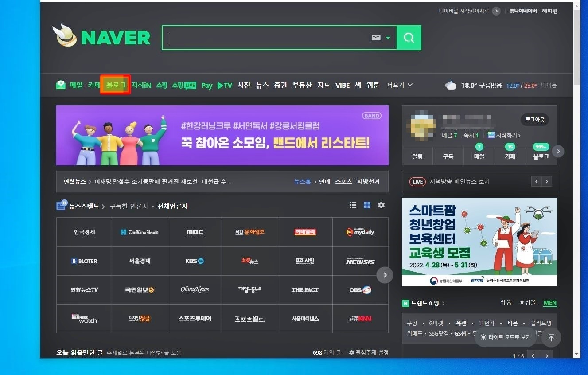Click the profile panel next arrow

(x=558, y=151)
